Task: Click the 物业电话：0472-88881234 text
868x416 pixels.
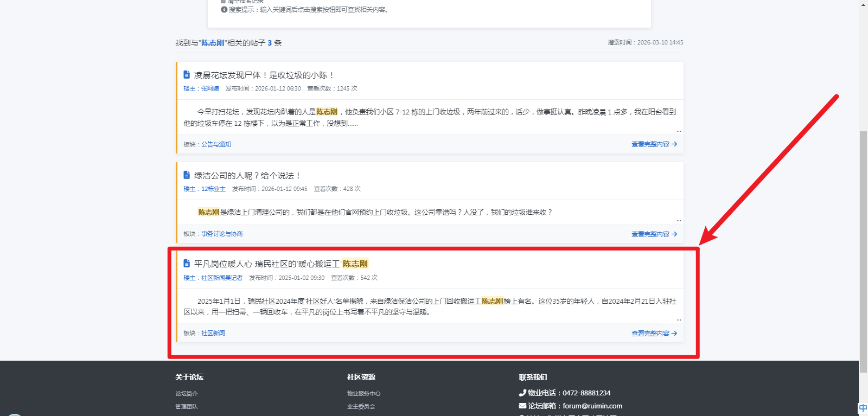Action: coord(569,393)
